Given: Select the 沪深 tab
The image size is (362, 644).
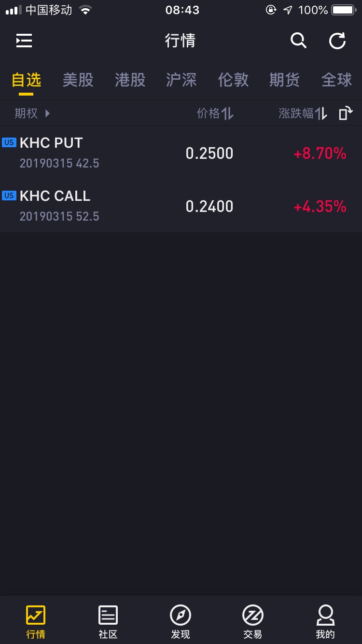Looking at the screenshot, I should click(181, 80).
